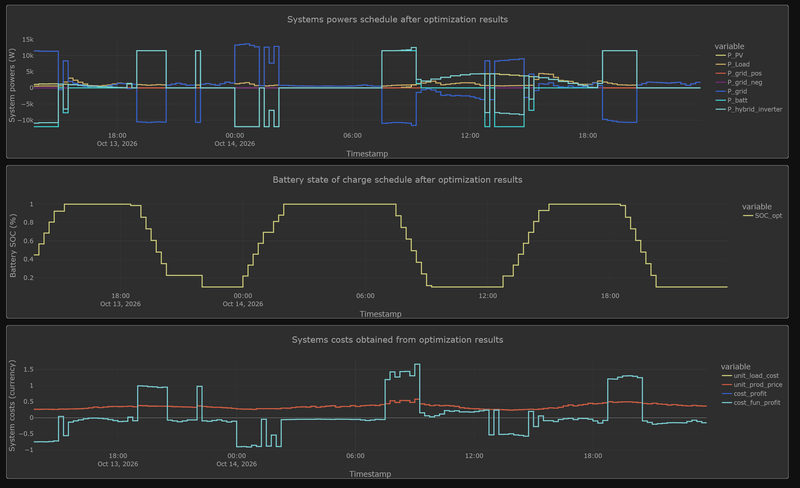
Task: Click 'variable' legend title in powers chart
Action: coord(729,46)
